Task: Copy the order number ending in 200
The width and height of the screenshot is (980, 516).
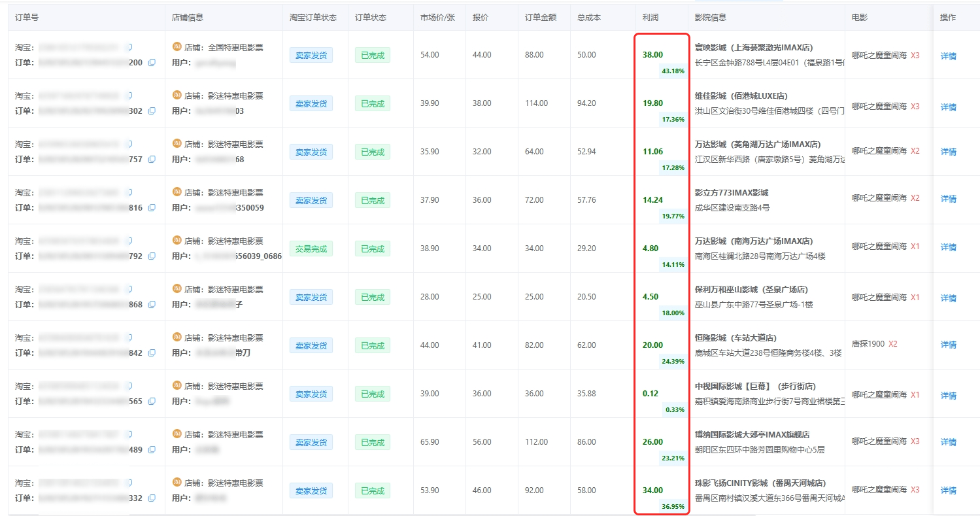Action: [152, 63]
